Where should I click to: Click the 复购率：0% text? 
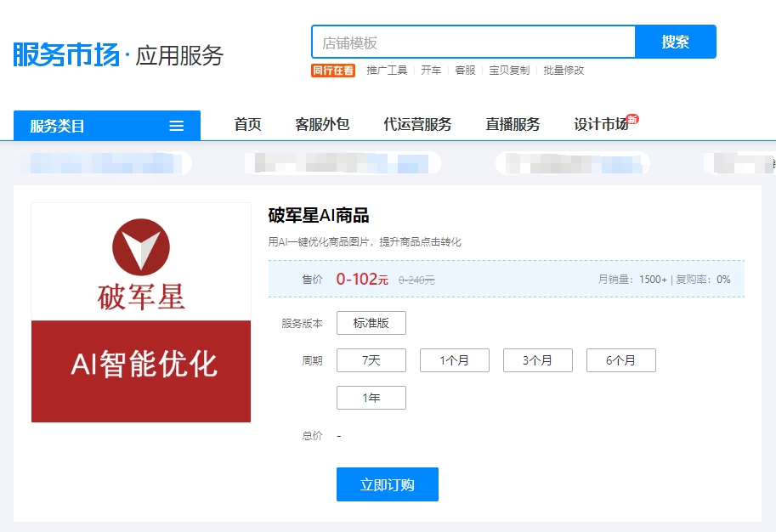703,279
